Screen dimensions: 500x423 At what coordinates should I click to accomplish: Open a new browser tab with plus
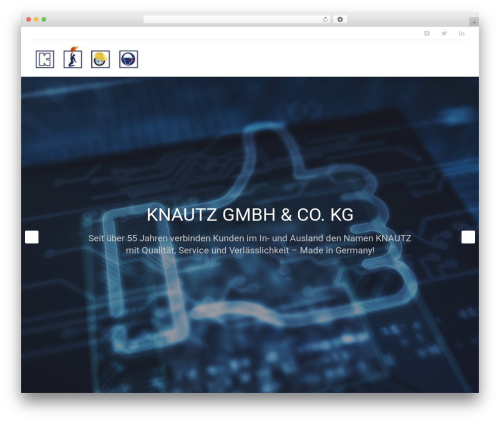pyautogui.click(x=474, y=22)
